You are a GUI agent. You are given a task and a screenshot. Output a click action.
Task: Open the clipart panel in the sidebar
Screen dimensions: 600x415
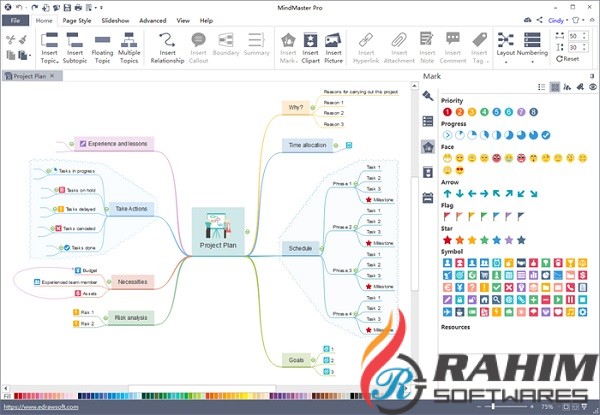[x=428, y=172]
